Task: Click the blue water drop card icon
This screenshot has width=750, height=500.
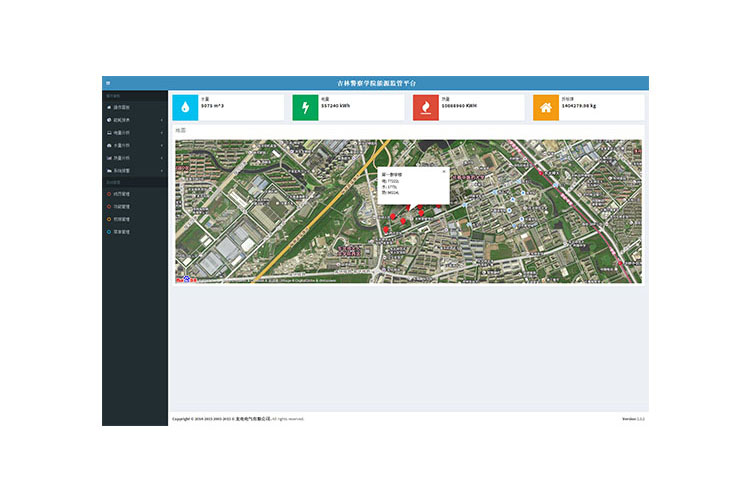Action: click(x=185, y=107)
